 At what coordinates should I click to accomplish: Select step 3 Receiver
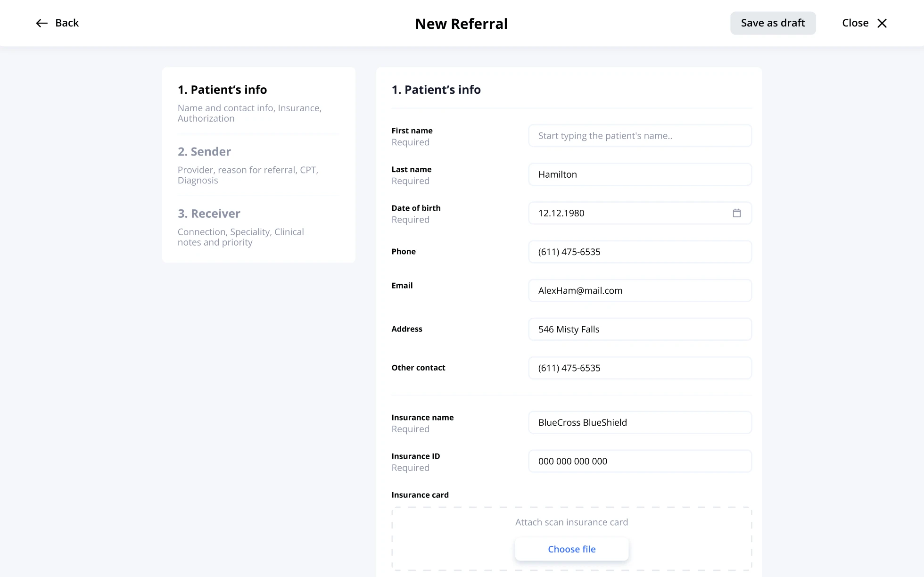tap(209, 213)
